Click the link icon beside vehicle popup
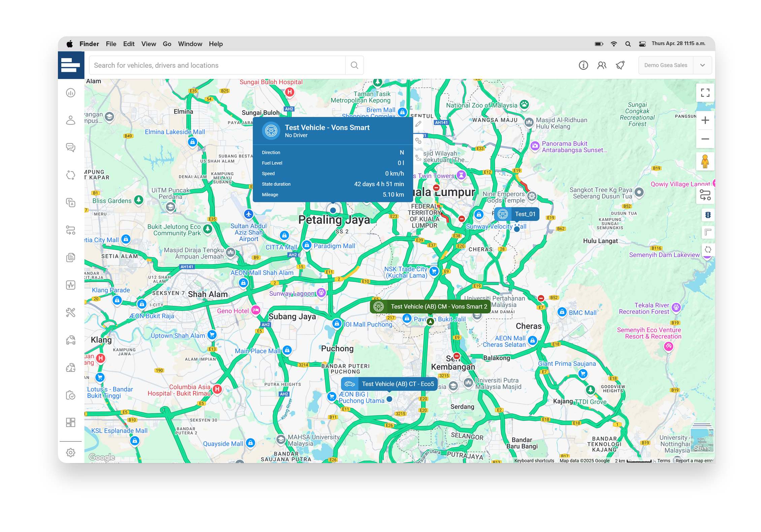 (x=418, y=141)
